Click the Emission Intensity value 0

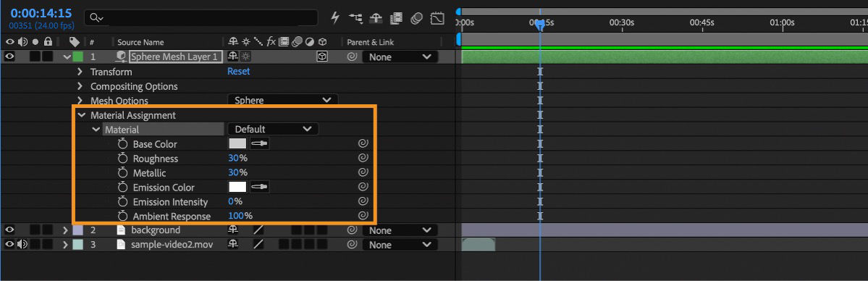click(231, 202)
